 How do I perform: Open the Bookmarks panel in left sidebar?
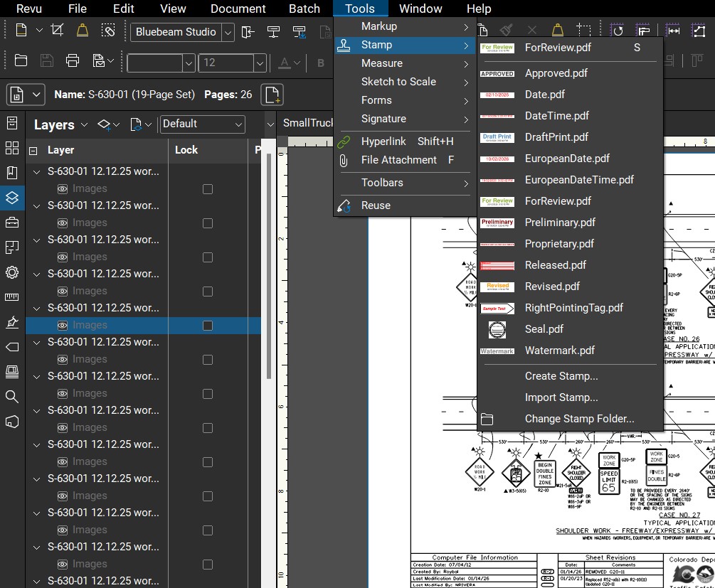click(12, 173)
